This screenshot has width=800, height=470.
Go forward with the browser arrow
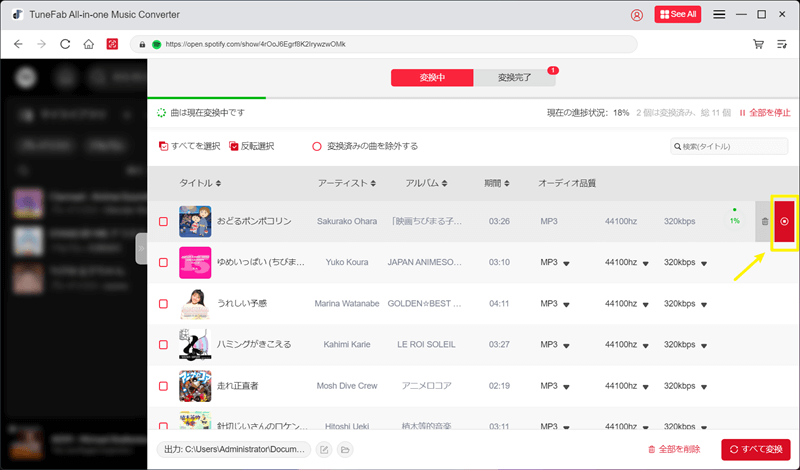41,44
